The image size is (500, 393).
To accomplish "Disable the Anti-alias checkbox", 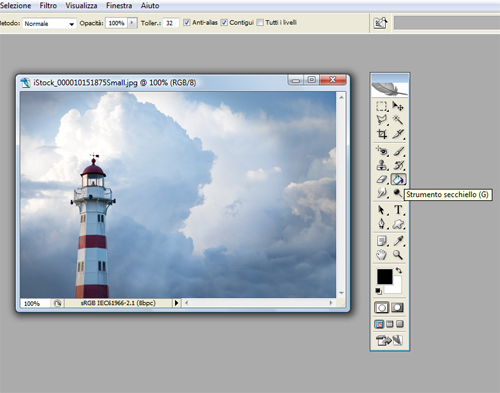I will pos(187,23).
